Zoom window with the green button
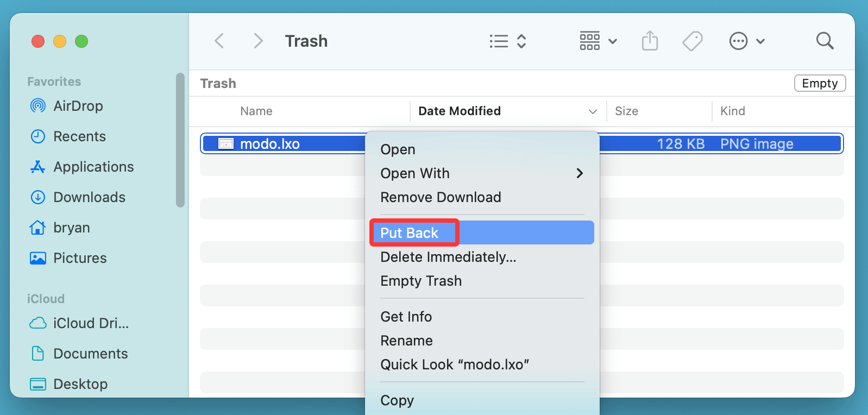 81,41
